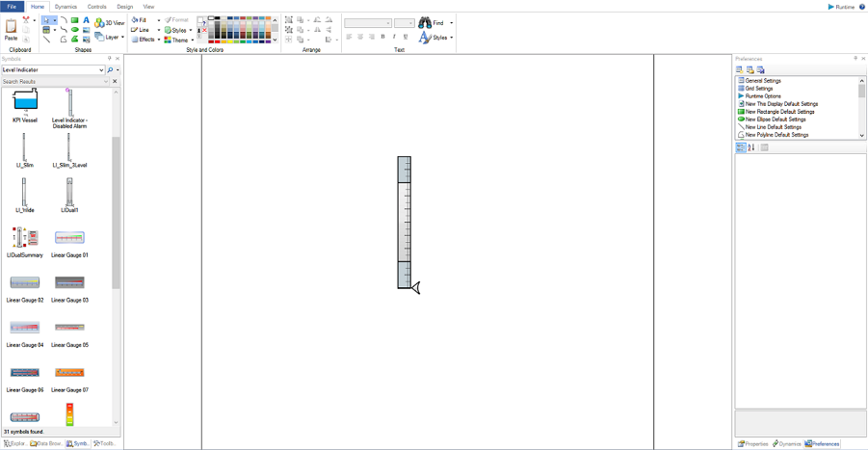Viewport: 868px width, 450px height.
Task: Select the green rectangle shape tool
Action: coord(75,19)
